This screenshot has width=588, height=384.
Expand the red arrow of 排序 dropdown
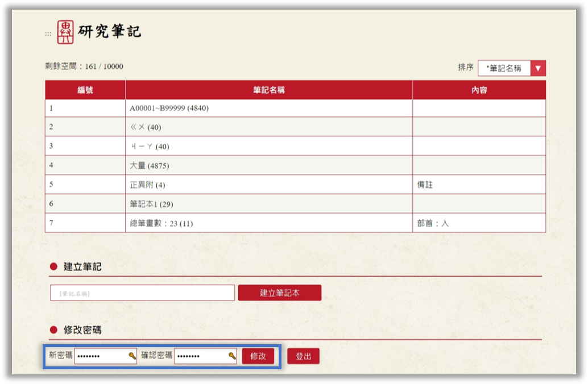pyautogui.click(x=538, y=68)
